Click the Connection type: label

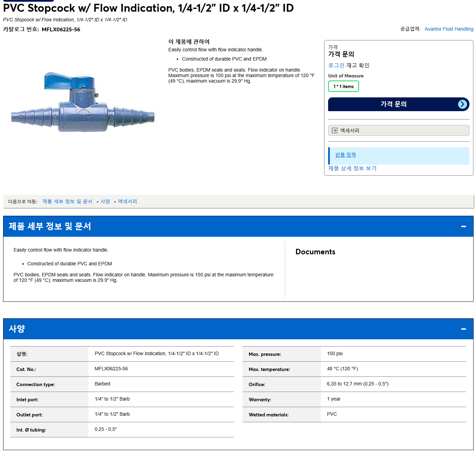tap(36, 385)
